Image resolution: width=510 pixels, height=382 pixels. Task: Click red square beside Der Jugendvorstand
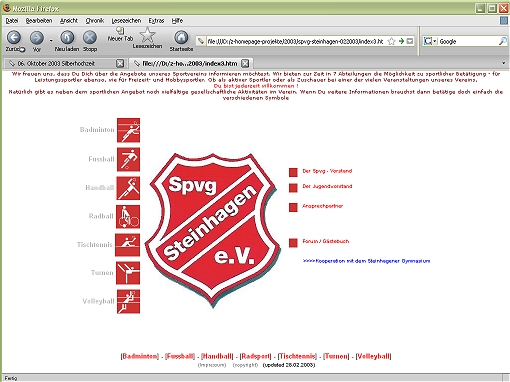[293, 188]
